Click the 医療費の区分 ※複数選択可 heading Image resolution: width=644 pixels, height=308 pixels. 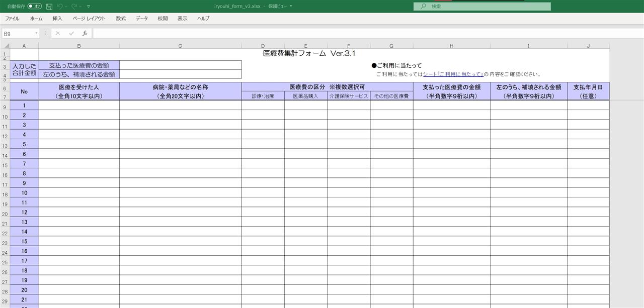click(x=327, y=87)
